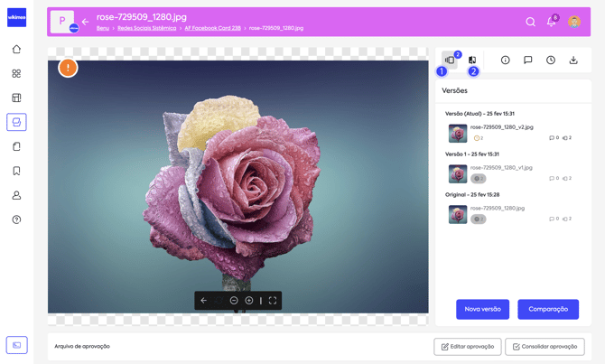Open Redes Sociais Sistêmica breadcrumb link

pos(147,28)
